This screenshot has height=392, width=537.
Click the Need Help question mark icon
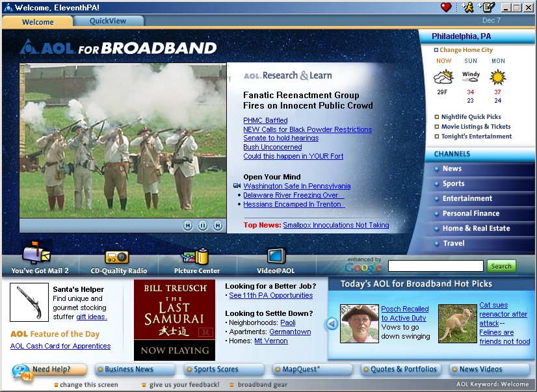point(21,372)
